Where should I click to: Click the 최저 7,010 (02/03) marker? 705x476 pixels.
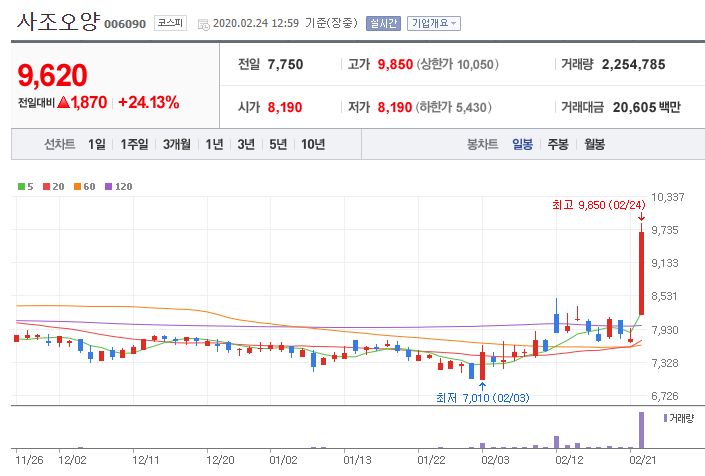coord(483,398)
